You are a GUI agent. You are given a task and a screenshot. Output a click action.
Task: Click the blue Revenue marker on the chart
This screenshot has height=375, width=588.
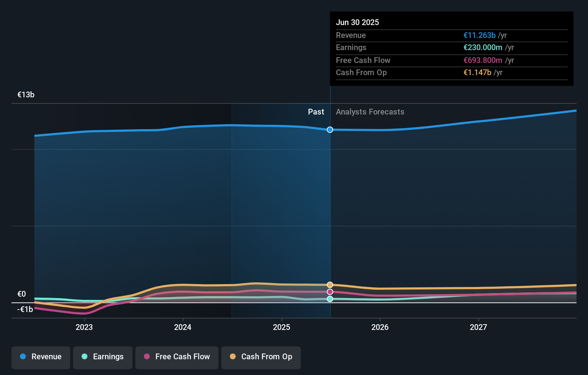pos(329,130)
